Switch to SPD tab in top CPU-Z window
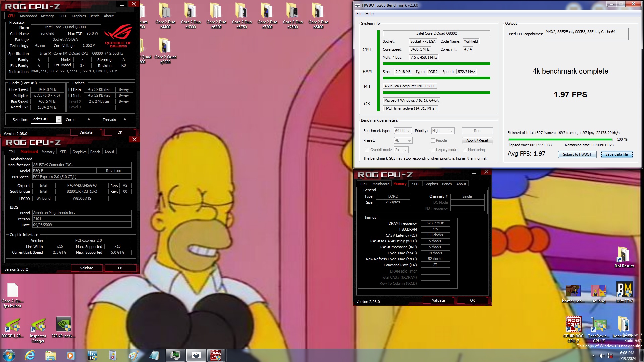The width and height of the screenshot is (644, 362). click(62, 16)
